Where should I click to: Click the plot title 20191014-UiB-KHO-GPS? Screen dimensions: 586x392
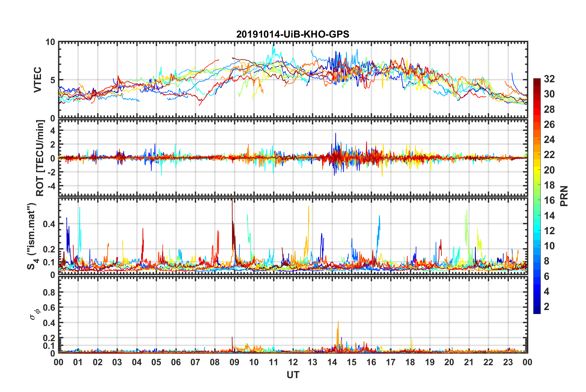click(x=293, y=34)
